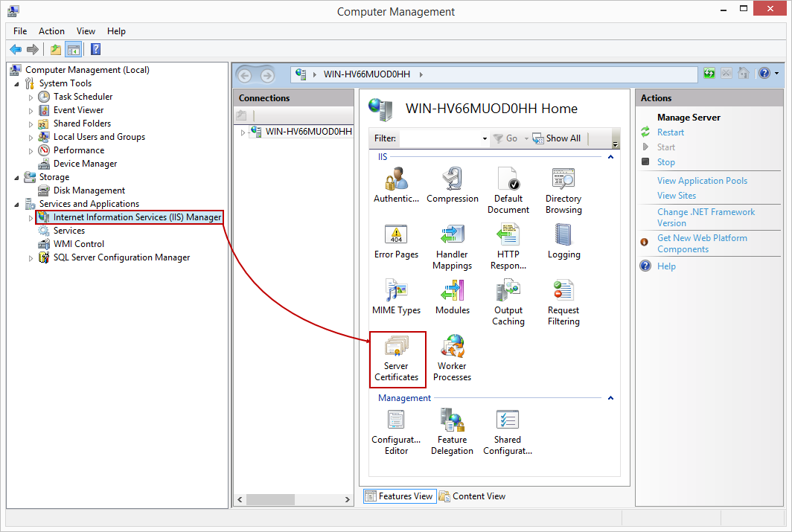Open the Modules feature
Screen dimensions: 792x532
click(452, 297)
